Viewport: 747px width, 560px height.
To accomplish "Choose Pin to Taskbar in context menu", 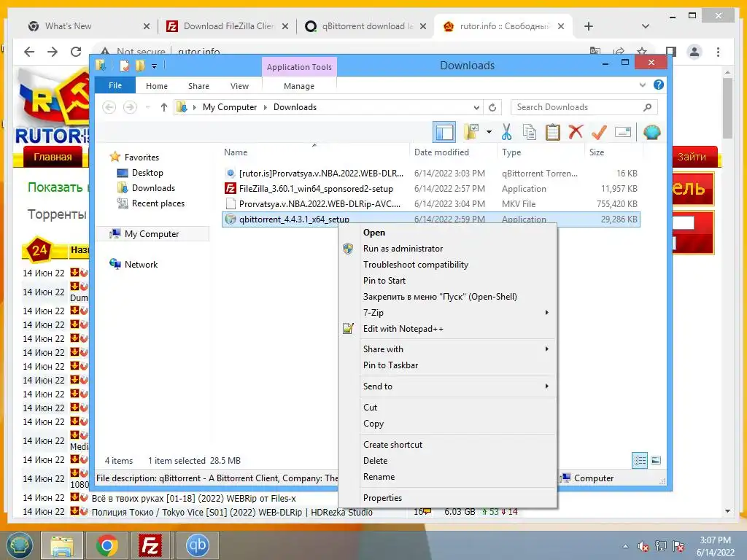I will pyautogui.click(x=448, y=365).
